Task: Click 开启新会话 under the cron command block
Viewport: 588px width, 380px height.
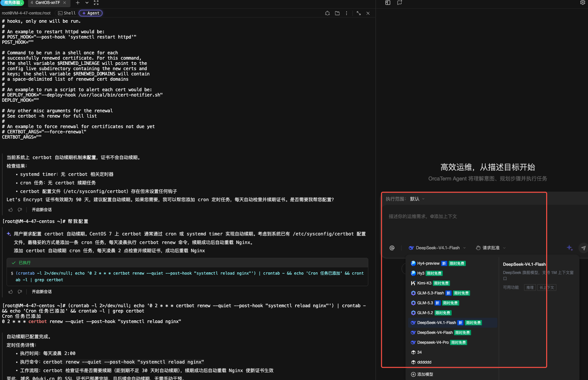Action: tap(42, 292)
